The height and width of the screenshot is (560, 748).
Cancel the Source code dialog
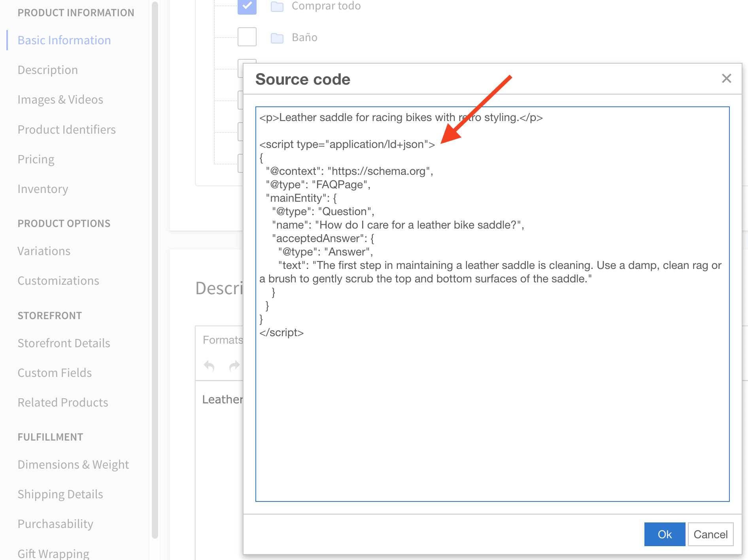[x=710, y=534]
